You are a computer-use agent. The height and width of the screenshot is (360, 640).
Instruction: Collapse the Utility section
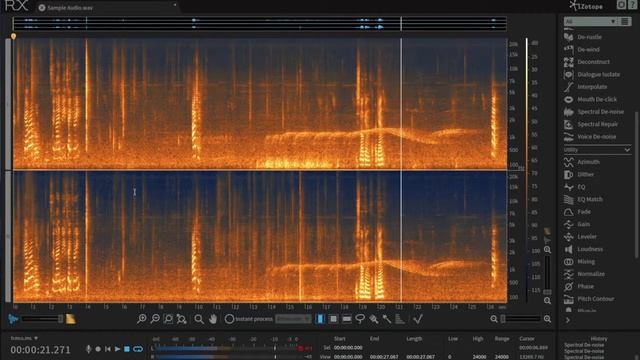point(627,150)
